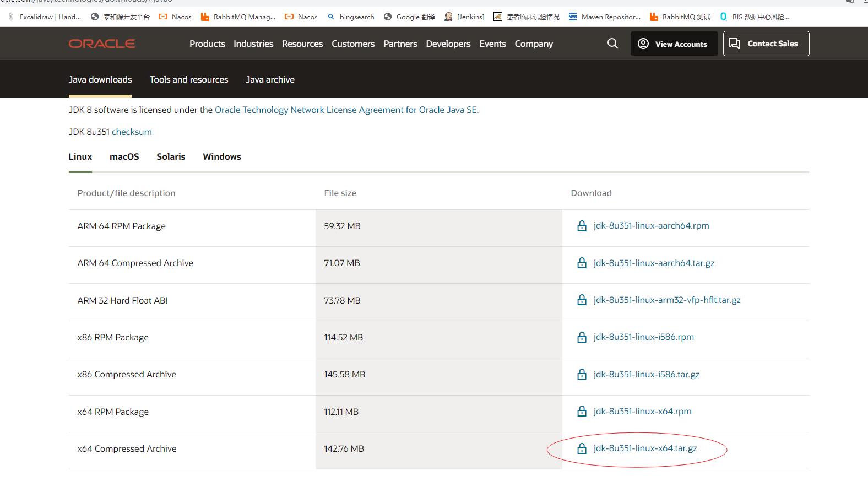Open the Products menu
The image size is (868, 492).
[207, 44]
